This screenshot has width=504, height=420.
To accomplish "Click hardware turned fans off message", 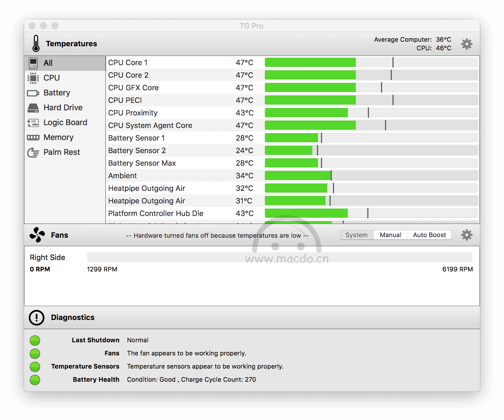I will [x=217, y=235].
